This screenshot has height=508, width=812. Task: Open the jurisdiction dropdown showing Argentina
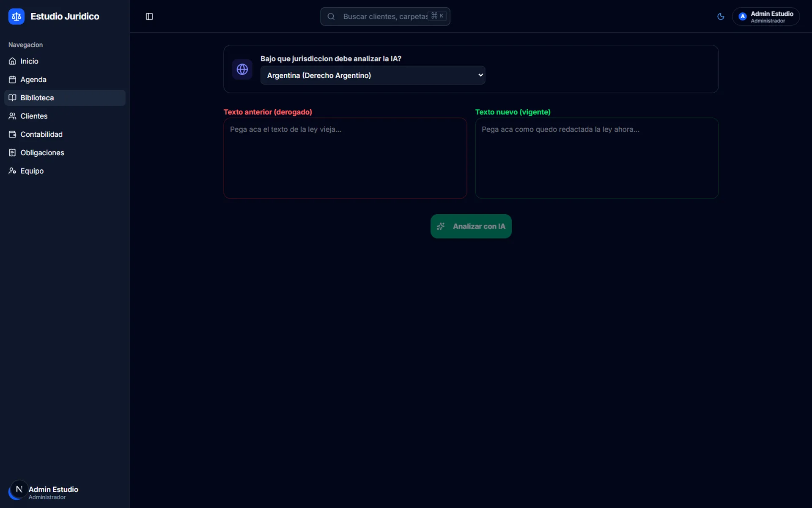(373, 75)
